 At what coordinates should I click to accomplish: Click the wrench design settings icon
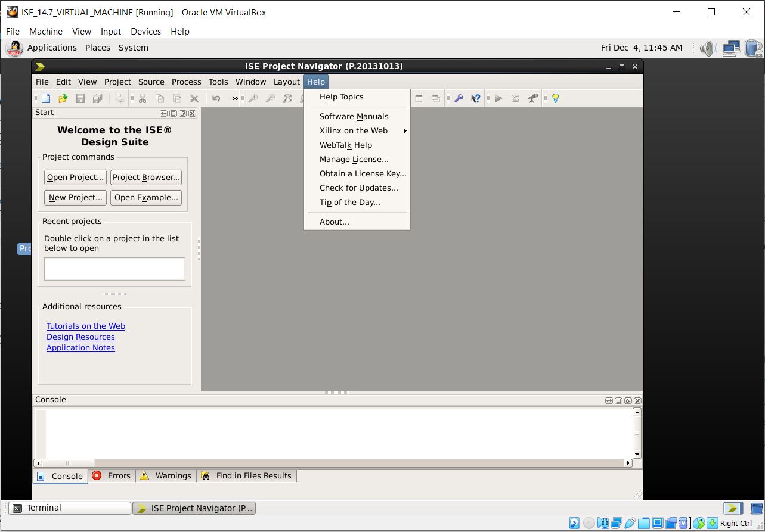pyautogui.click(x=459, y=98)
